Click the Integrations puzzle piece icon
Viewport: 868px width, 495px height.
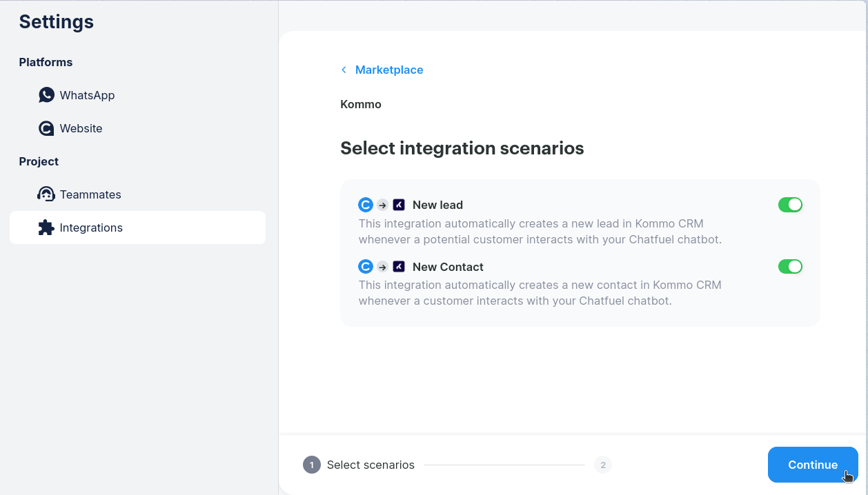46,228
